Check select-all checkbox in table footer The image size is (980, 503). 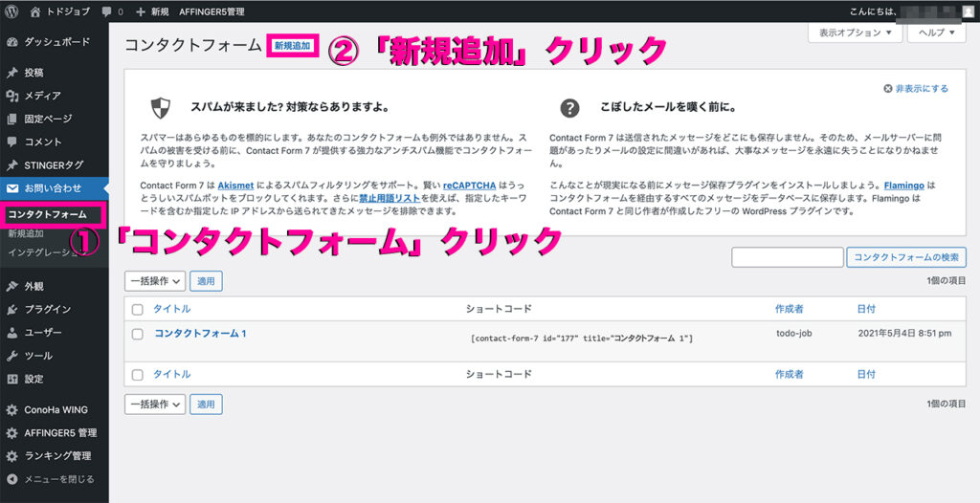[138, 375]
